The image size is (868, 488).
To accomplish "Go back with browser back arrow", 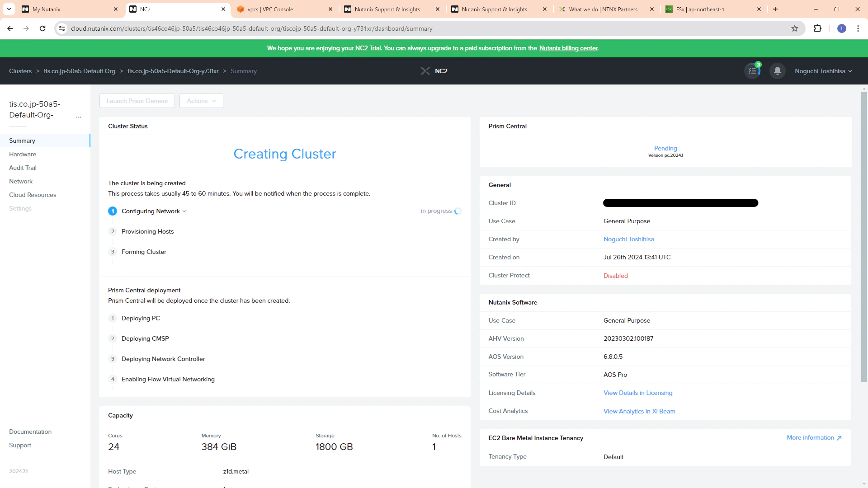I will click(10, 28).
